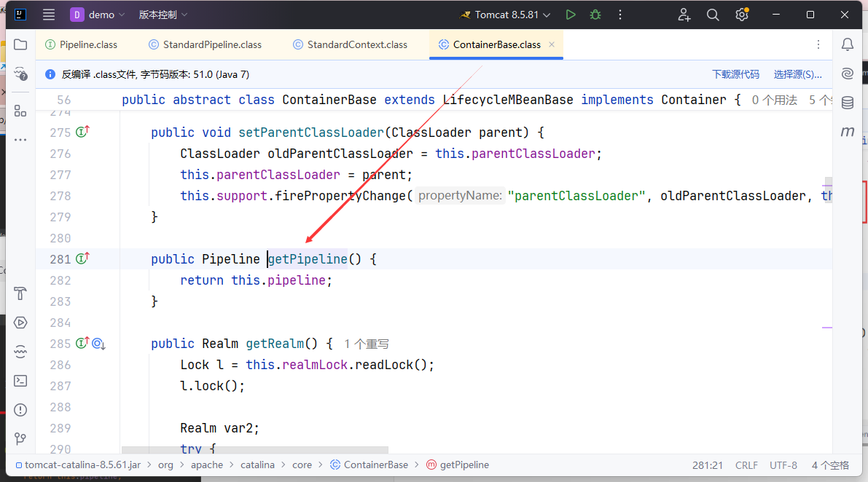The image size is (868, 482).
Task: Expand the demo project dropdown
Action: coord(98,15)
